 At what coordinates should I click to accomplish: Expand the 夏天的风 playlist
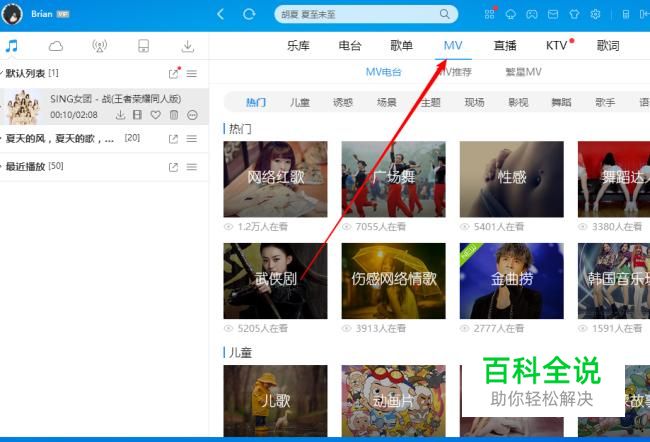pos(2,138)
